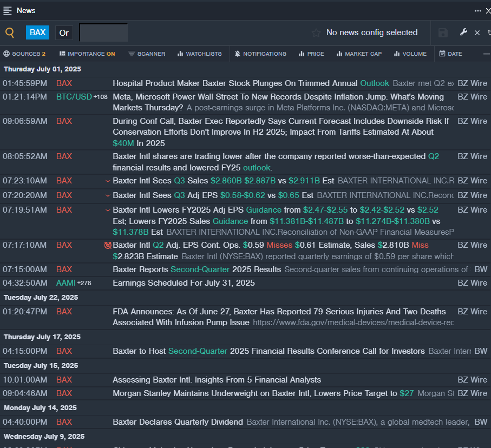The height and width of the screenshot is (448, 491).
Task: Open the No news config selected dropdown
Action: tap(372, 32)
